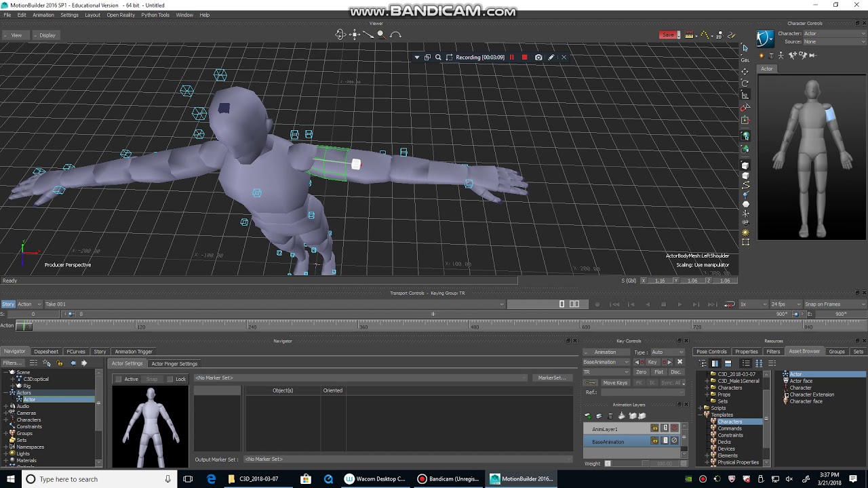Screen dimensions: 868x488
Task: Add a new animation layer
Action: click(x=588, y=416)
